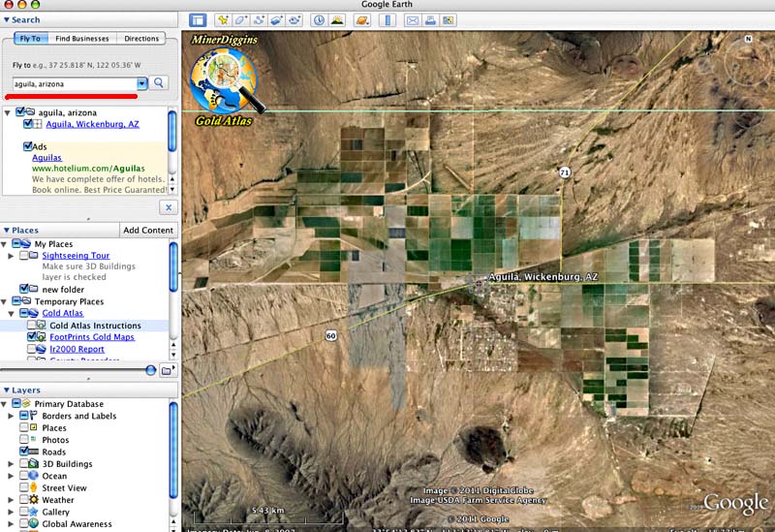Image resolution: width=775 pixels, height=532 pixels.
Task: Click the Global Awareness layer icon
Action: pyautogui.click(x=33, y=523)
